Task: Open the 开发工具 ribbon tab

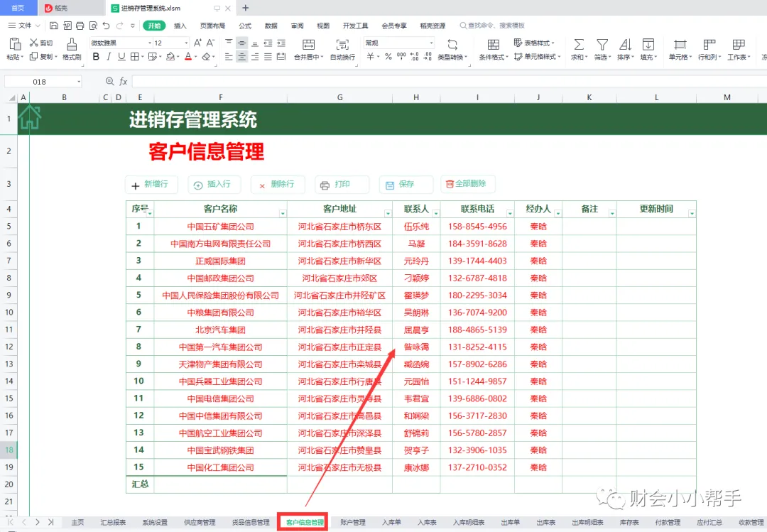Action: pyautogui.click(x=356, y=26)
